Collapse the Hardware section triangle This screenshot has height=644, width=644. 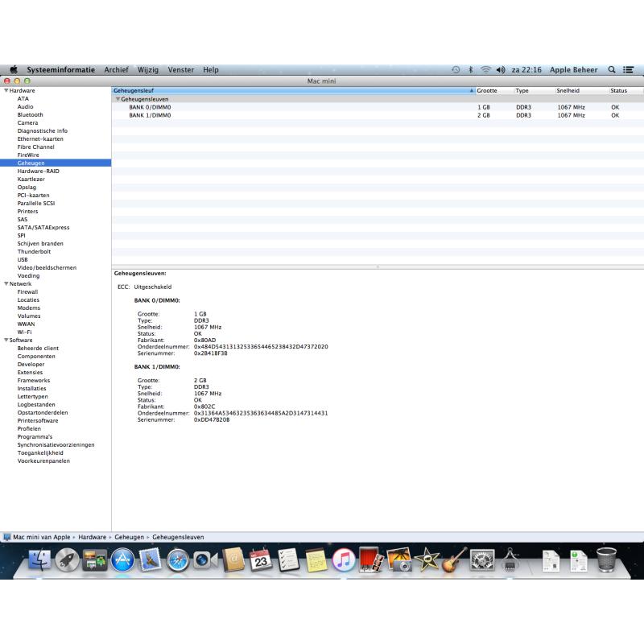pos(6,90)
